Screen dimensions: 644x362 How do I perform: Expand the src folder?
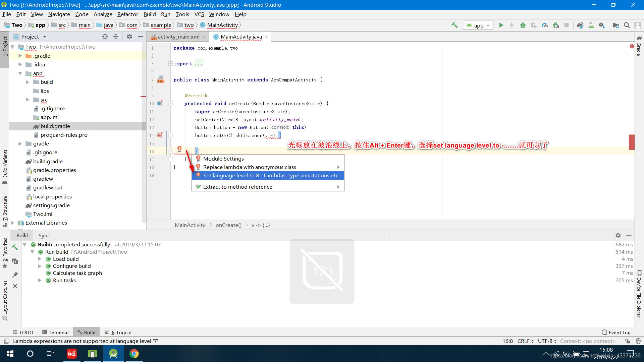[x=28, y=100]
